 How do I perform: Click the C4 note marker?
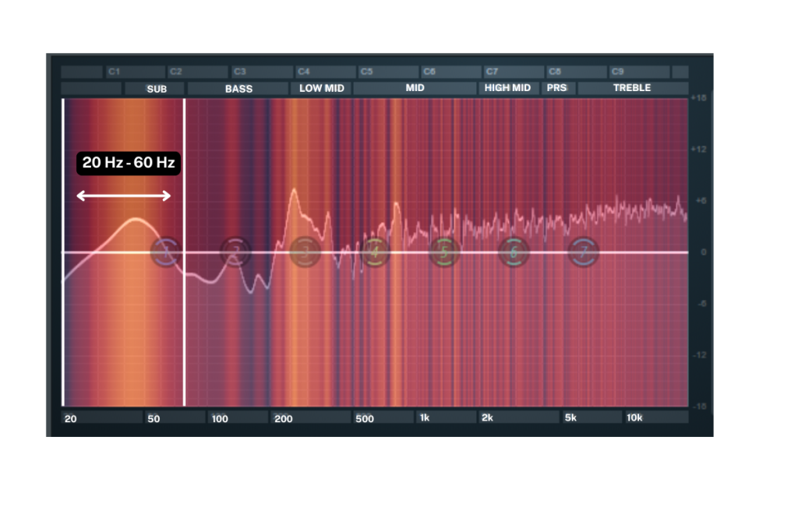[302, 72]
